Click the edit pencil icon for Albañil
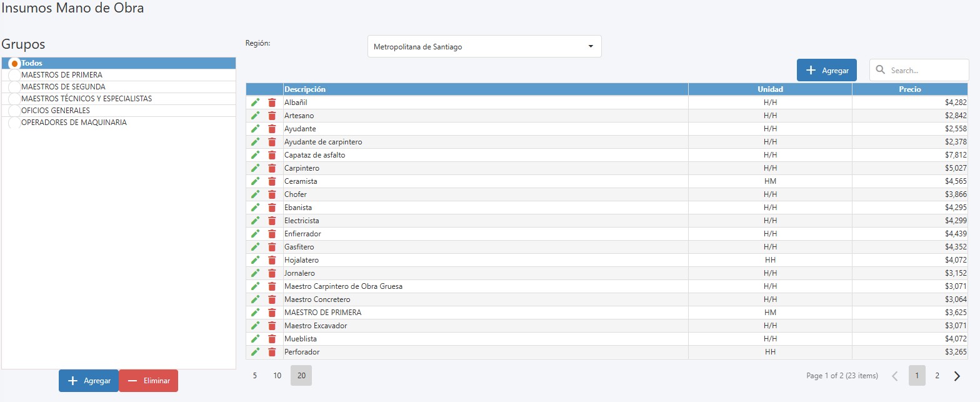 tap(255, 103)
